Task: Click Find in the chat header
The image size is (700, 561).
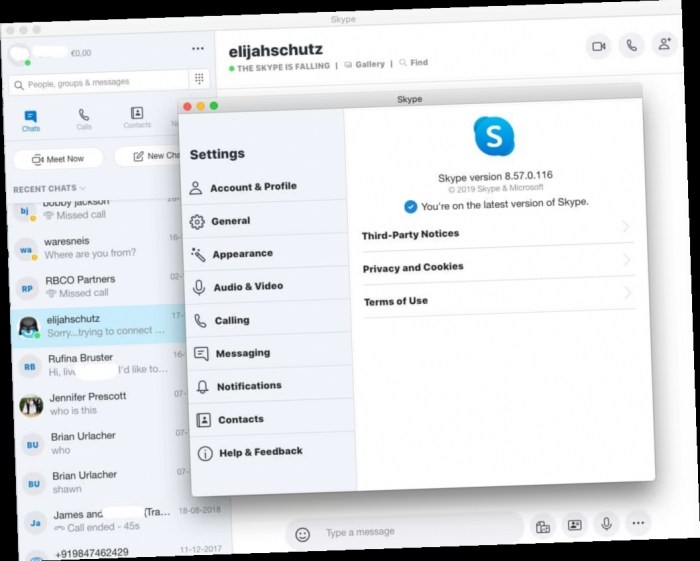Action: [414, 62]
